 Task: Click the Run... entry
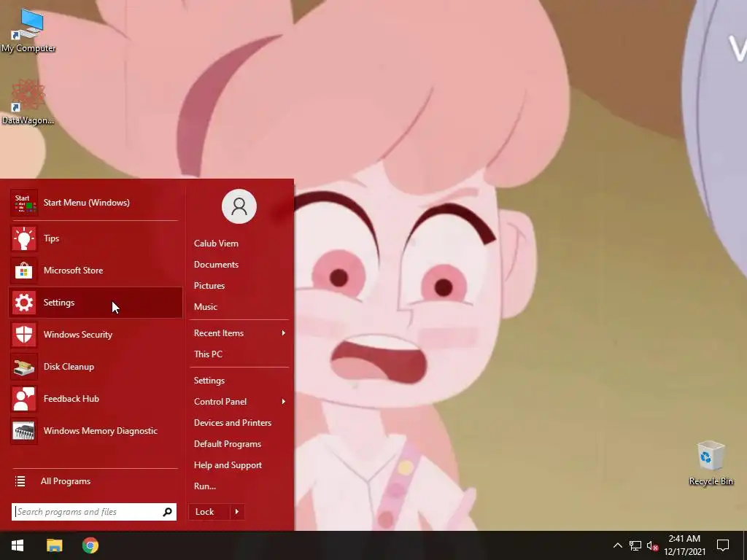[x=205, y=486]
